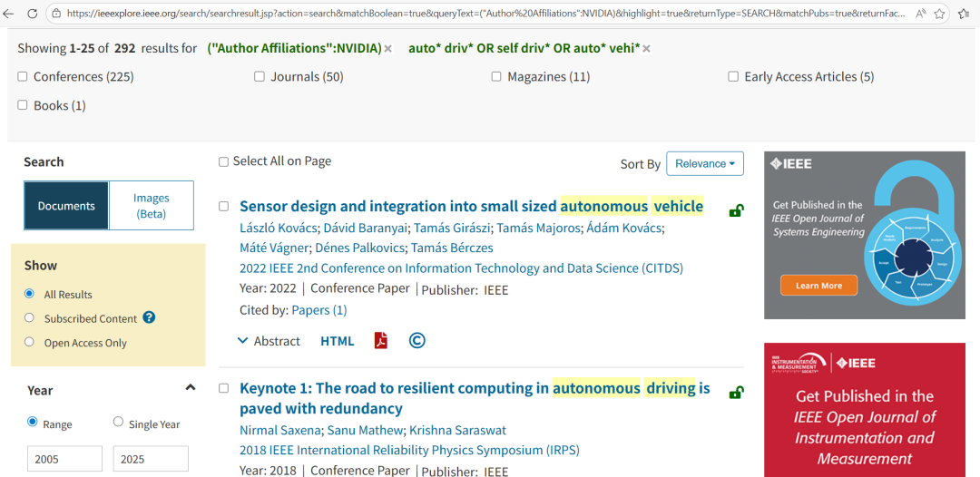Open Instrumentation and Measurement journal ad

[x=865, y=410]
